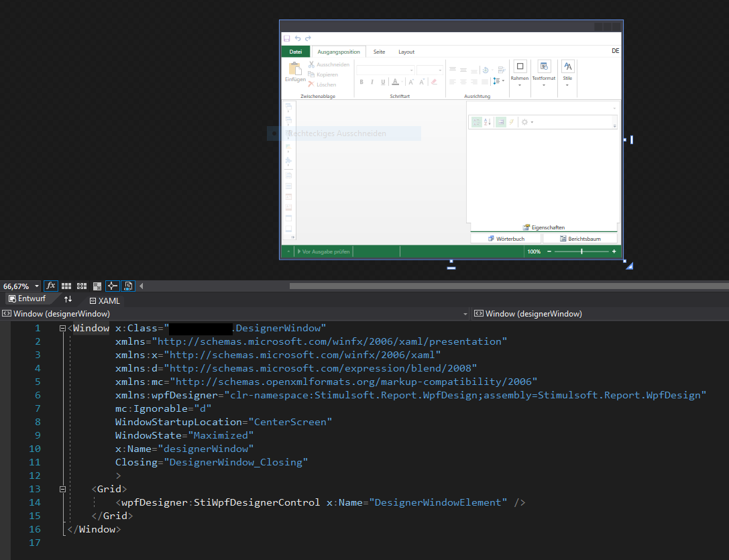Click the 100% zoom value in preview
The image size is (729, 560).
tap(534, 251)
